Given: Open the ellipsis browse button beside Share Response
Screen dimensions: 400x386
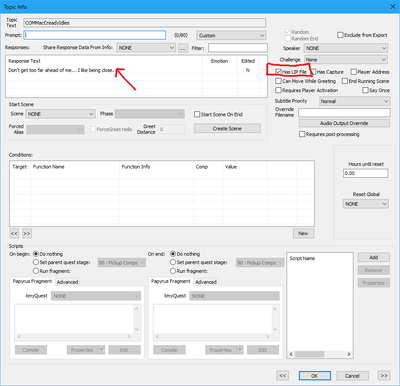Looking at the screenshot, I should pyautogui.click(x=183, y=48).
